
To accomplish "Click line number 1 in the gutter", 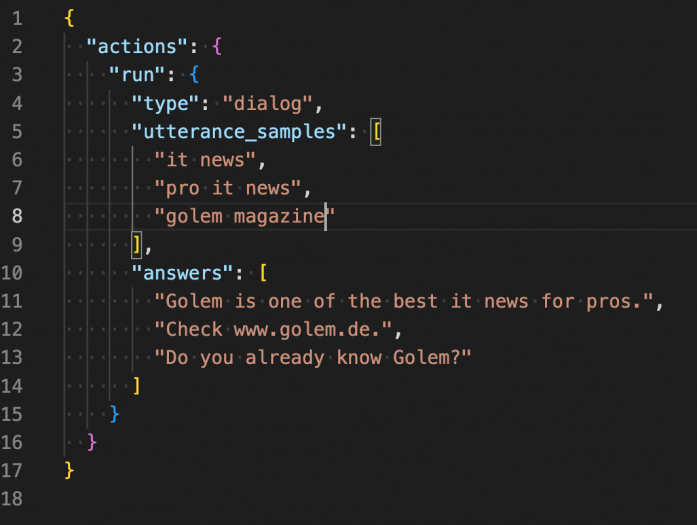I will [17, 19].
